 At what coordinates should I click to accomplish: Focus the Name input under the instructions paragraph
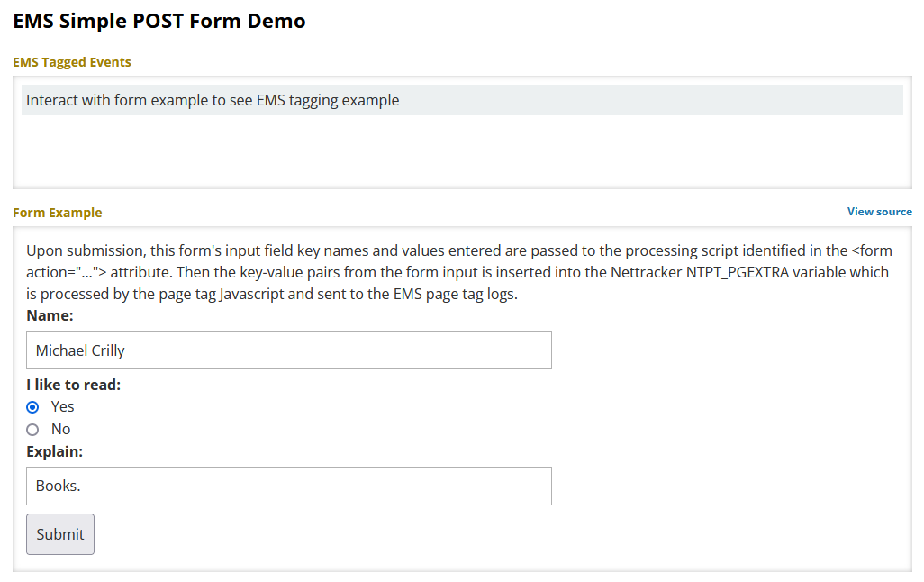[x=288, y=350]
